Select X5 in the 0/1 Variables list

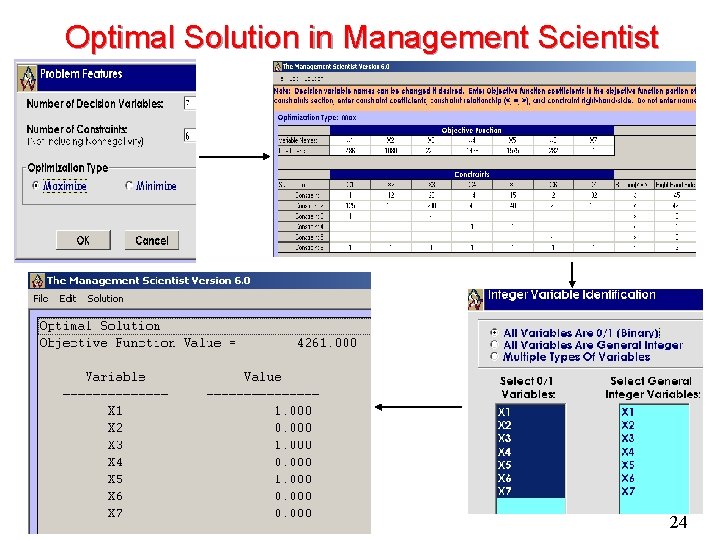(x=530, y=465)
